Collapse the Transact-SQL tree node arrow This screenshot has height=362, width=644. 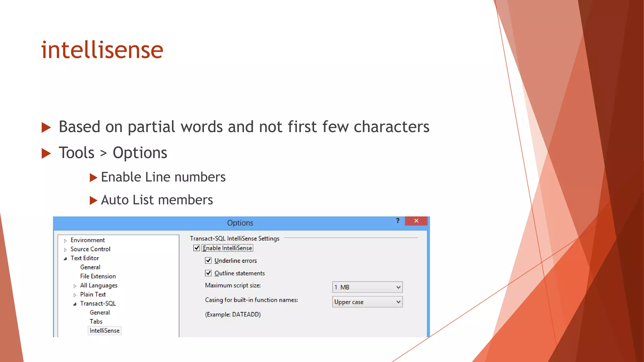point(75,304)
